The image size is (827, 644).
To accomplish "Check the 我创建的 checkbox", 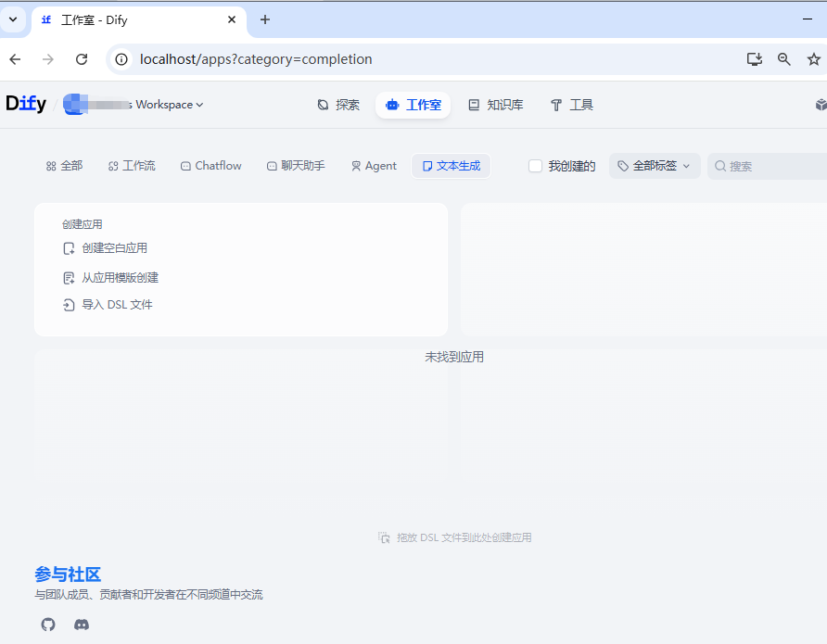I will (x=535, y=166).
